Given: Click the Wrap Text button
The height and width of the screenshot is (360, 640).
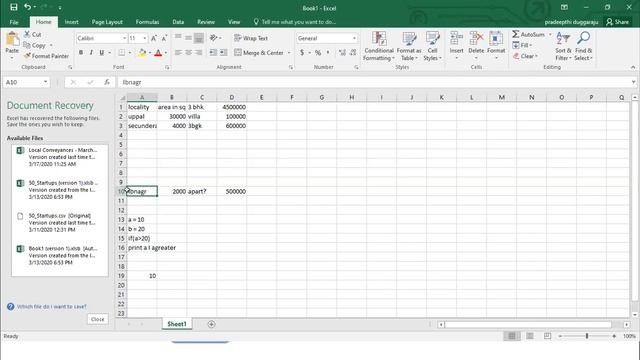Looking at the screenshot, I should [251, 38].
